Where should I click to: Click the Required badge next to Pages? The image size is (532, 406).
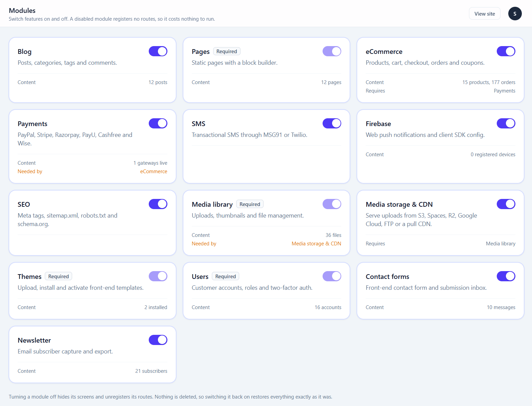pos(227,51)
